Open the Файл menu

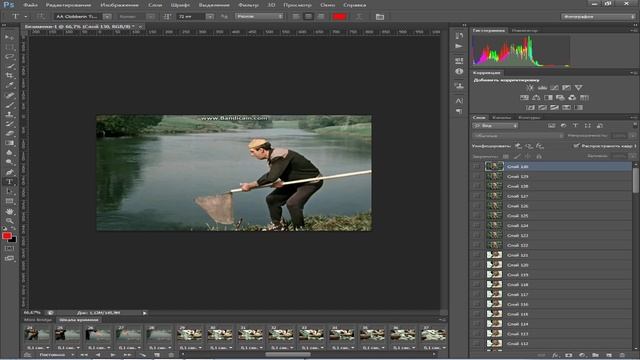pyautogui.click(x=30, y=5)
